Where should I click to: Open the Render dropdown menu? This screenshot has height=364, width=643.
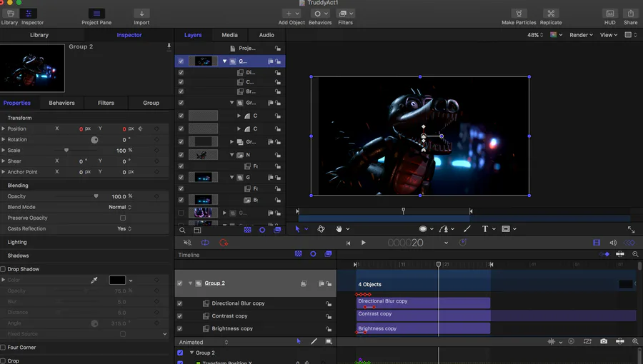[x=581, y=35]
